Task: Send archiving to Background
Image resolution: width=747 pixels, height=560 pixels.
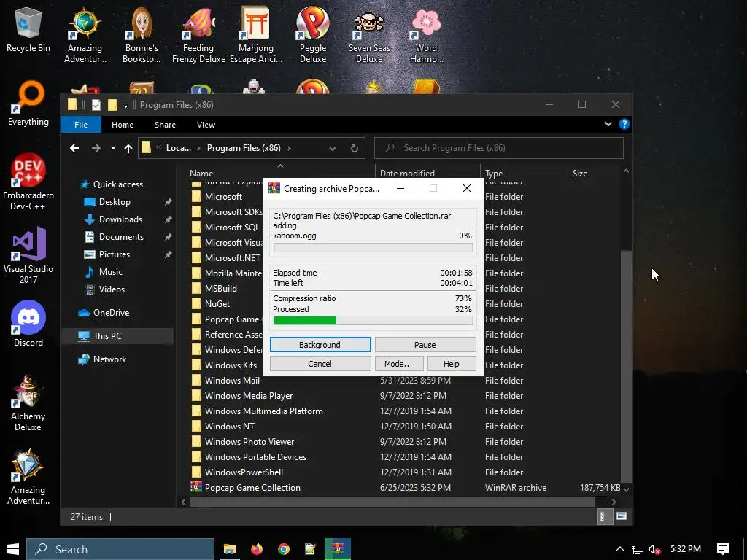Action: click(320, 345)
